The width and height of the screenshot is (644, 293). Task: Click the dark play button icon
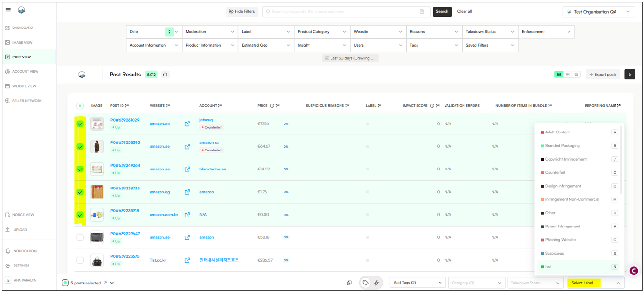point(630,75)
